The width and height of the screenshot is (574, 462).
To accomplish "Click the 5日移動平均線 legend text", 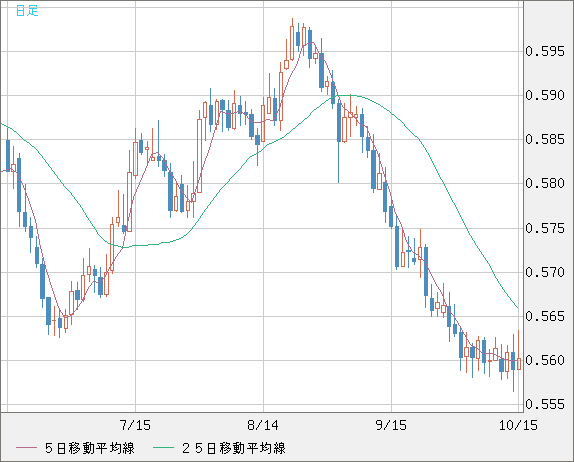I will 90,448.
